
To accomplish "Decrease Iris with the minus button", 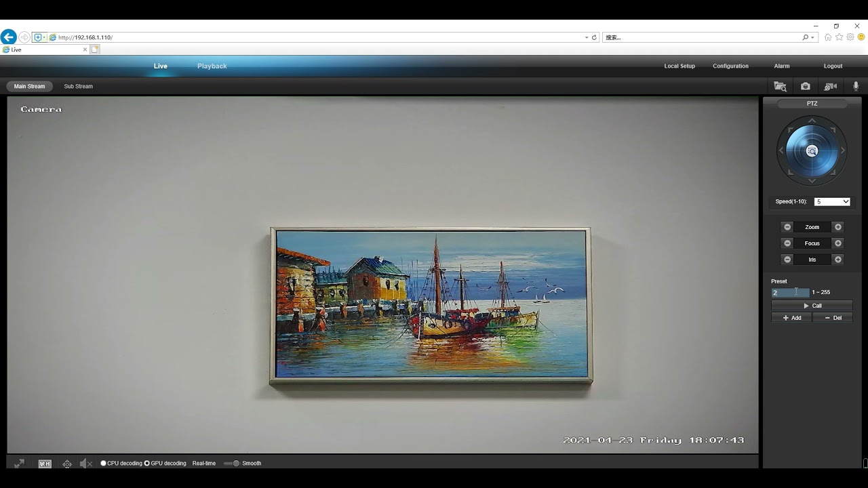I will point(787,260).
